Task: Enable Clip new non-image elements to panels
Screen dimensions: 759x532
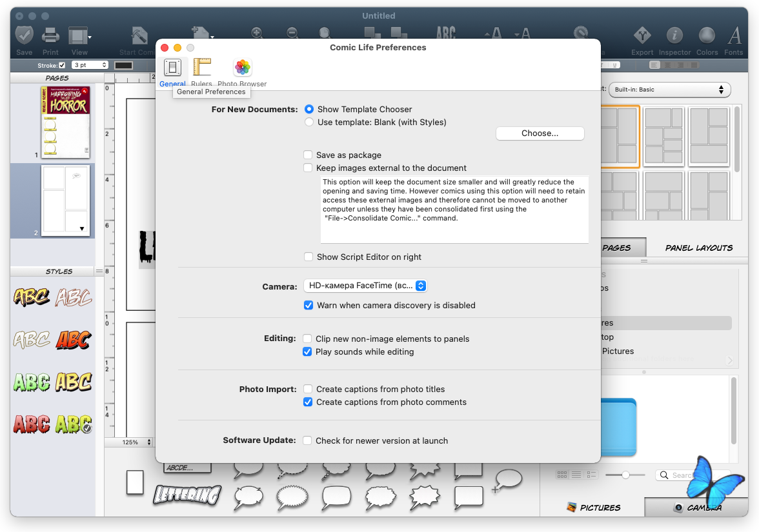Action: pyautogui.click(x=307, y=339)
